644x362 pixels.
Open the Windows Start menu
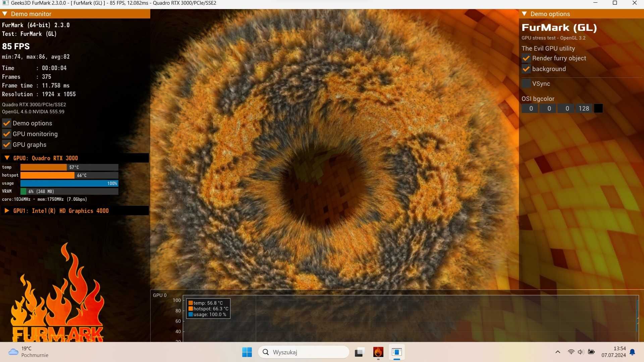click(x=247, y=352)
